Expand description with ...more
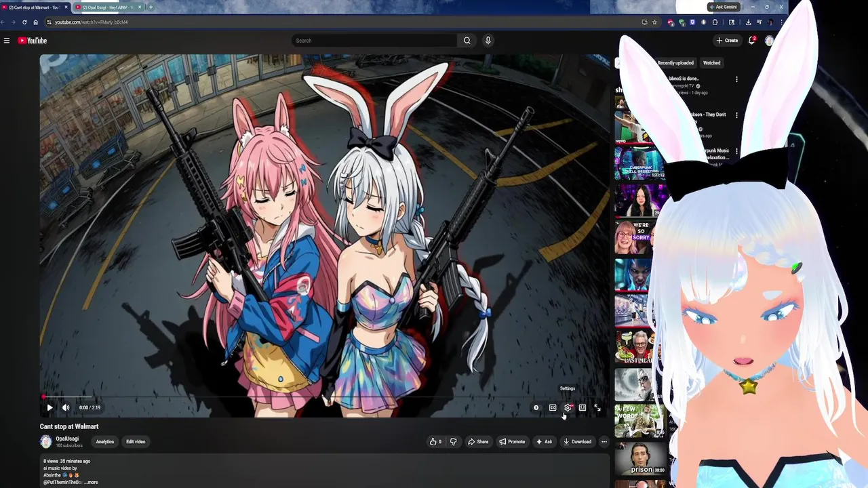Viewport: 868px width, 488px height. point(91,483)
